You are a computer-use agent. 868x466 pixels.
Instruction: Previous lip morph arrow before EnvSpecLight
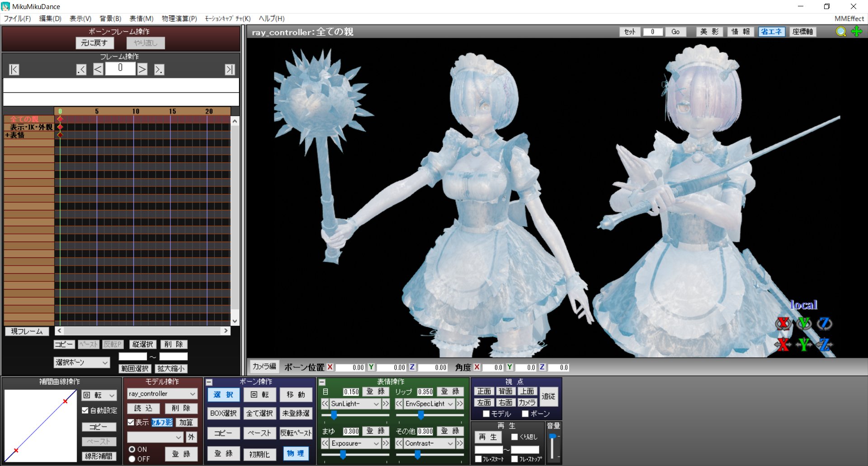(399, 404)
